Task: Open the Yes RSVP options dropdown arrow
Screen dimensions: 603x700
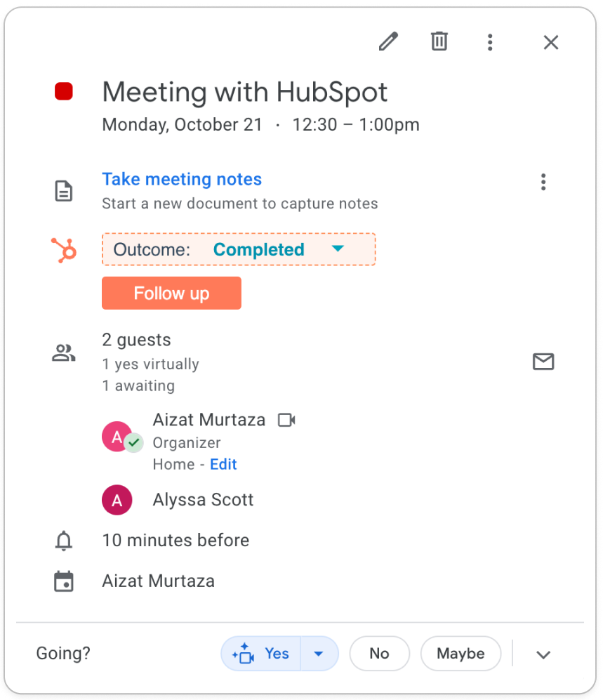Action: point(319,654)
